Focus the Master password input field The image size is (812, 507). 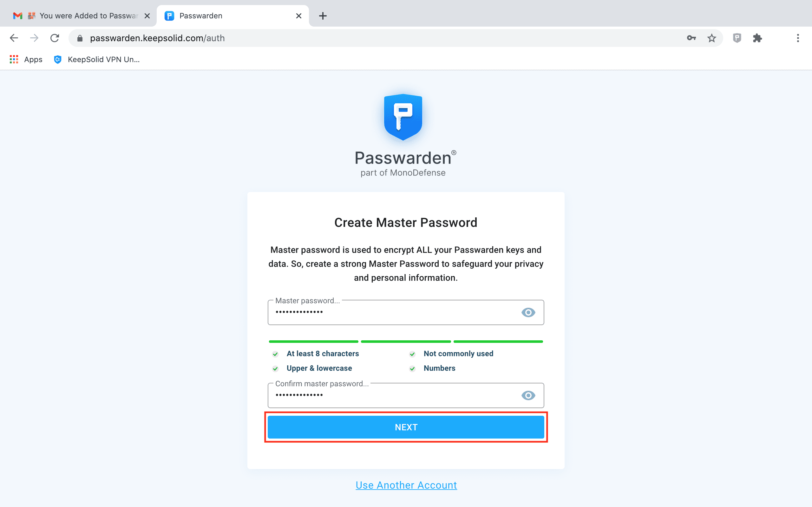click(393, 312)
